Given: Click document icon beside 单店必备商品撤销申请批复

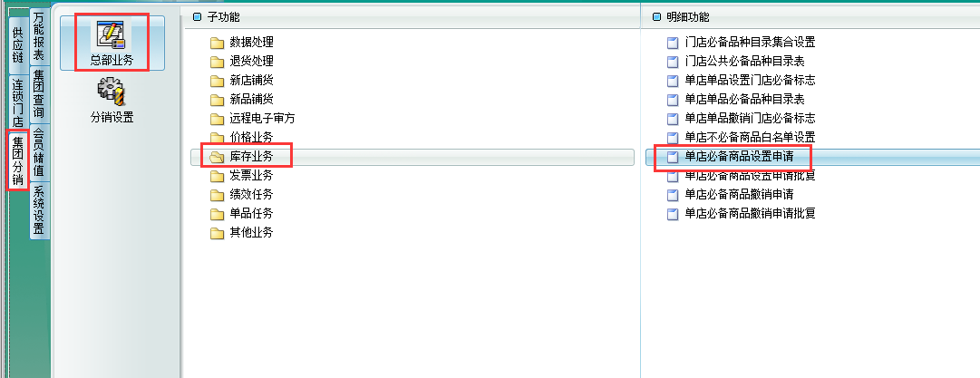Looking at the screenshot, I should [673, 214].
